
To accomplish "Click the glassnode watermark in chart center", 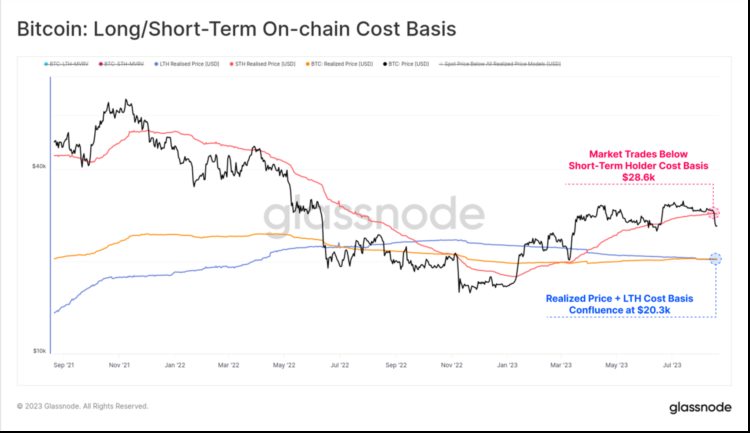I will coord(374,215).
